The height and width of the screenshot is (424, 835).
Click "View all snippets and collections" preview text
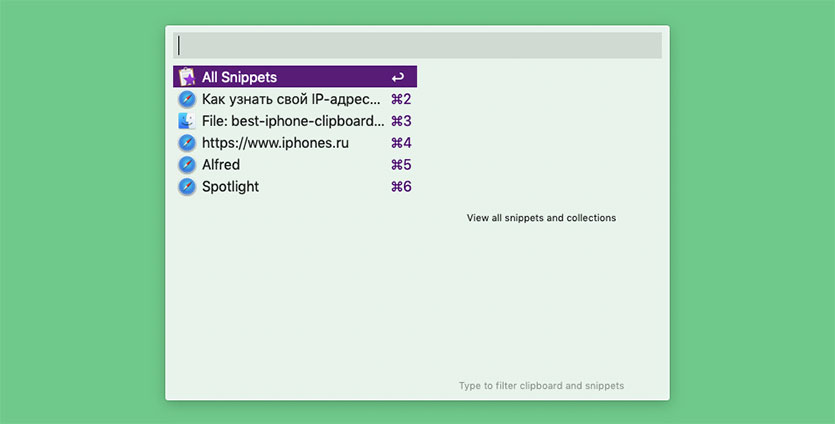tap(541, 218)
